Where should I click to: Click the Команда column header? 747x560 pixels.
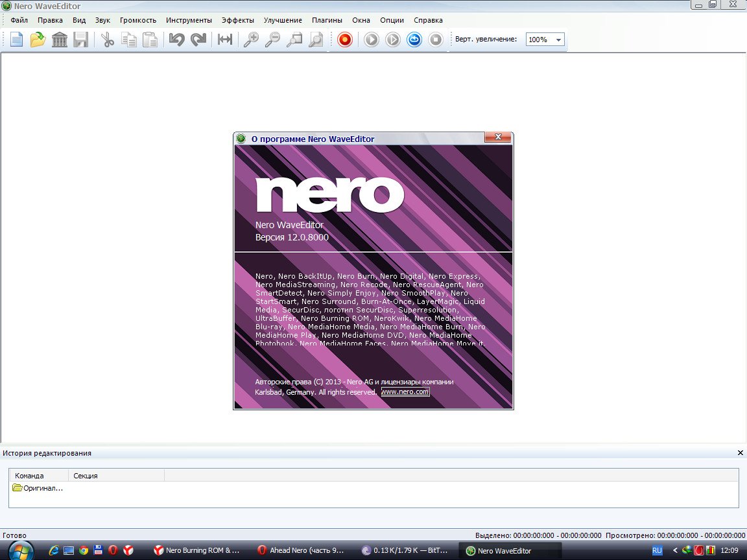pos(39,475)
